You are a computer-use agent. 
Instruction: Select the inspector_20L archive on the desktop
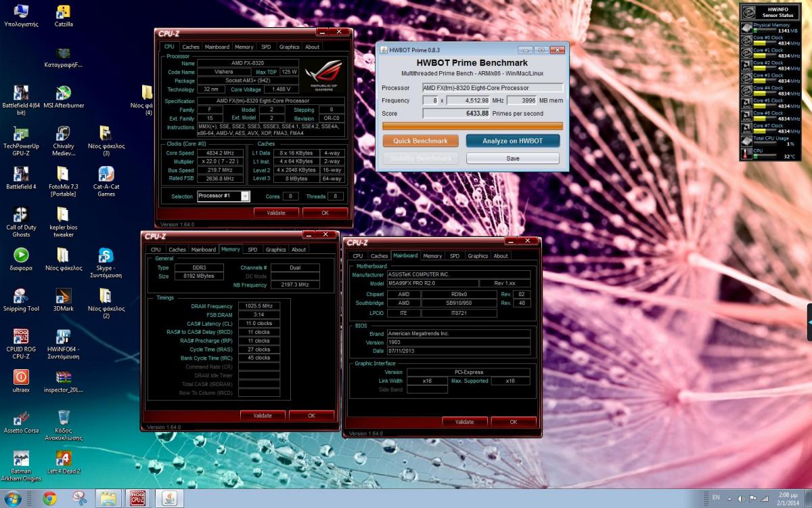(x=63, y=381)
